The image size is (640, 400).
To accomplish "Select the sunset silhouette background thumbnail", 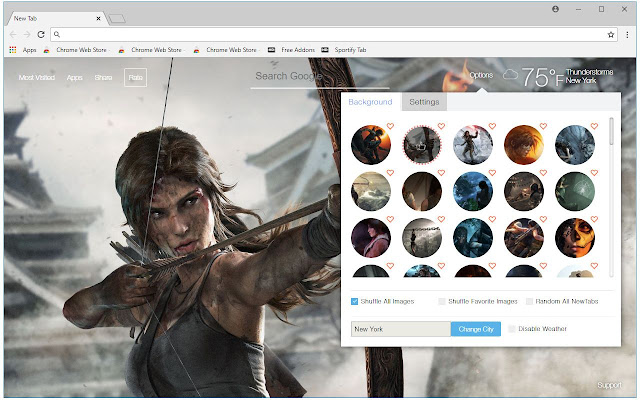I will 371,145.
